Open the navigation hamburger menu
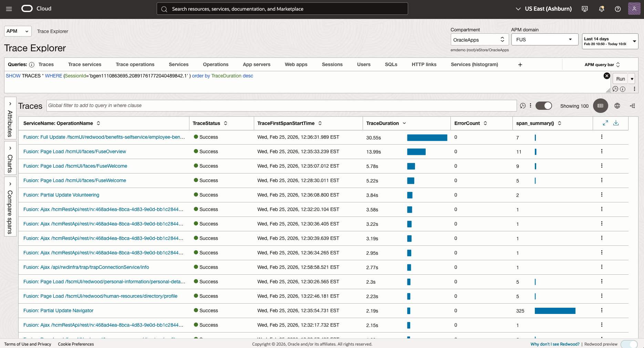Viewport: 644px width, 348px height. 9,9
